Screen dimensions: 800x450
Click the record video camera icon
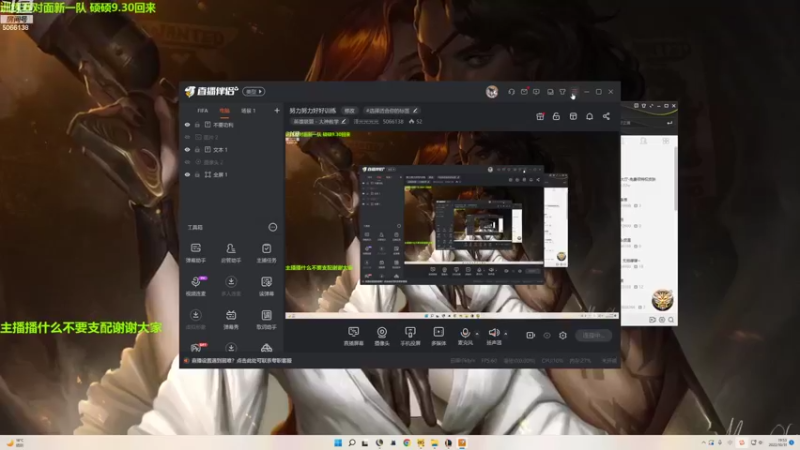(530, 335)
